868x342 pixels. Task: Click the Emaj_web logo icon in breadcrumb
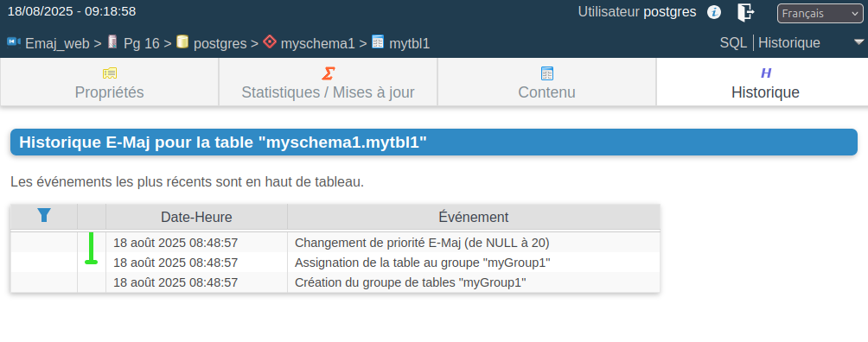click(14, 42)
